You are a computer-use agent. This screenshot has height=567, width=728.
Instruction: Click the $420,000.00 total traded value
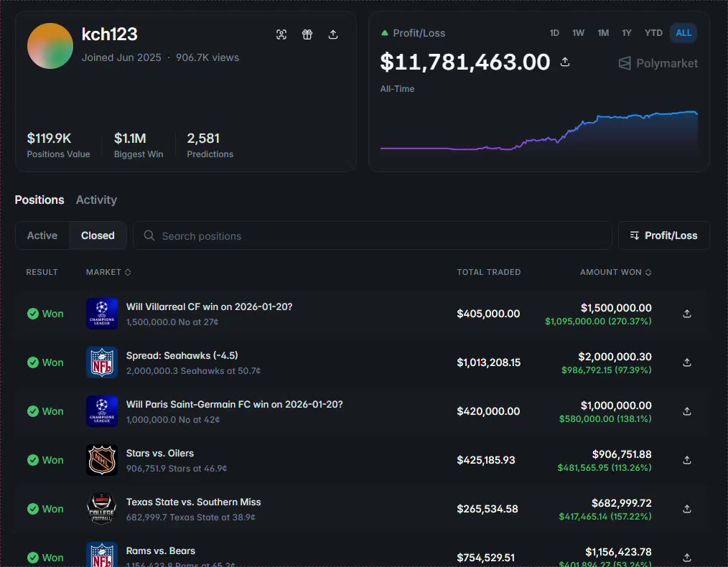(x=488, y=411)
